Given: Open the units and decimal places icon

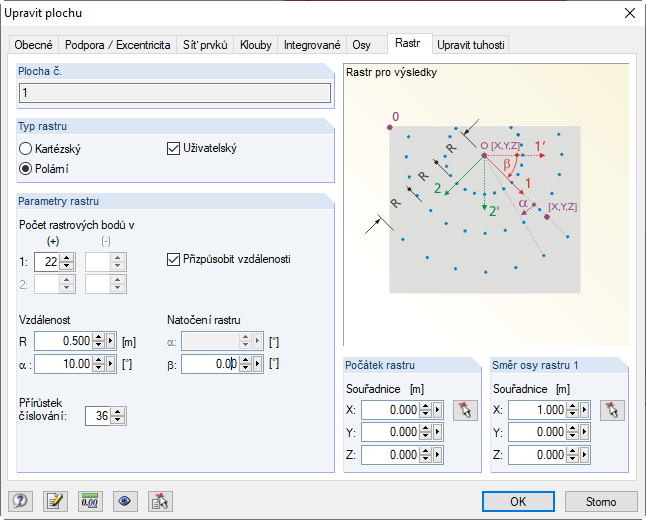Looking at the screenshot, I should pos(90,501).
